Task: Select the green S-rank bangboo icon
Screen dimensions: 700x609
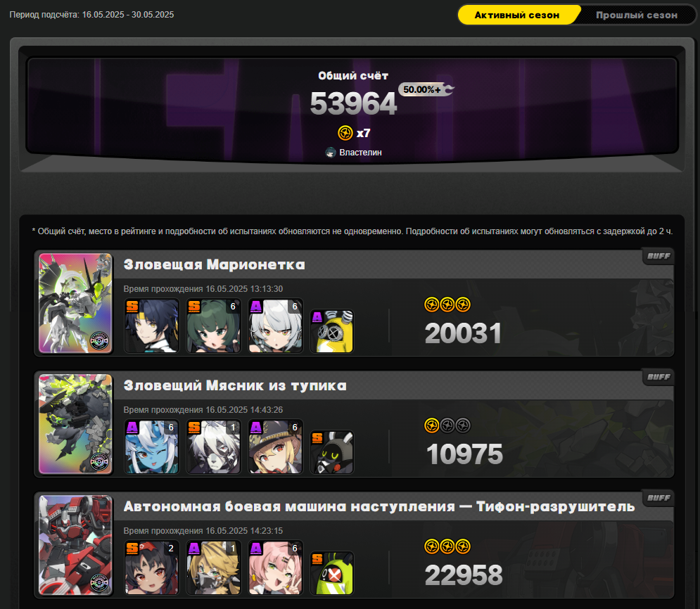Action: 331,573
